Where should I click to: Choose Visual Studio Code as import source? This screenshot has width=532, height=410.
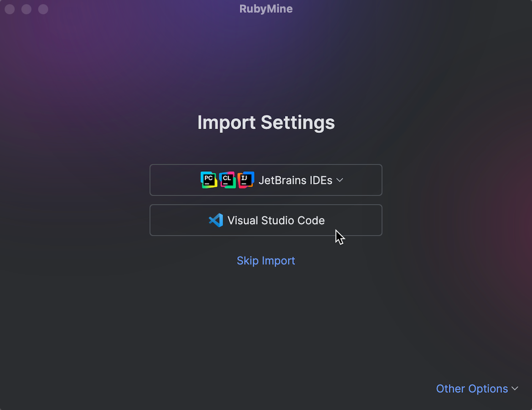[266, 220]
